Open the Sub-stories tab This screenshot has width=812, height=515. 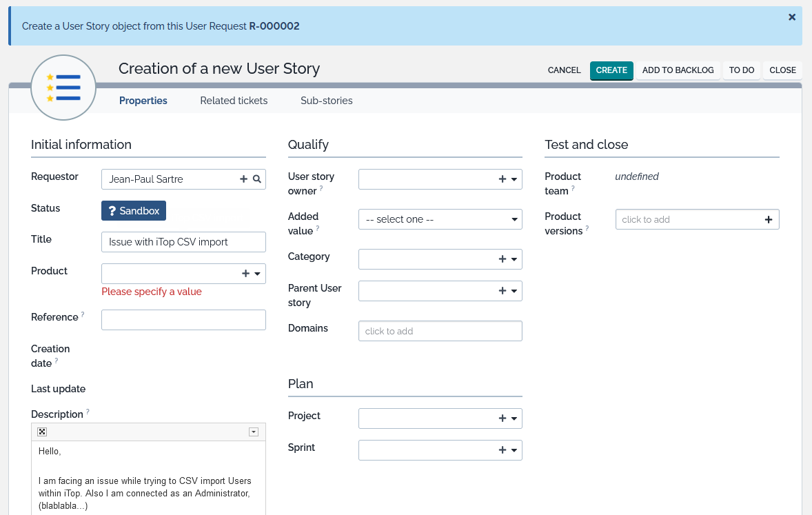tap(326, 101)
